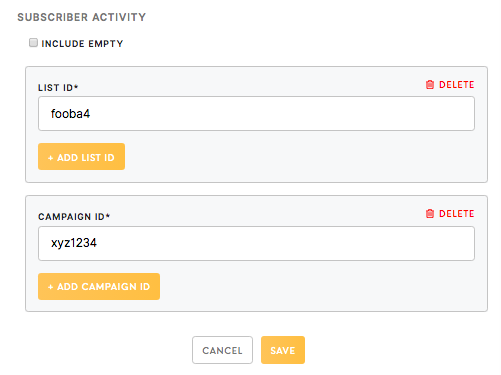The height and width of the screenshot is (375, 501).
Task: Click the trash icon beside List ID delete
Action: coord(430,85)
